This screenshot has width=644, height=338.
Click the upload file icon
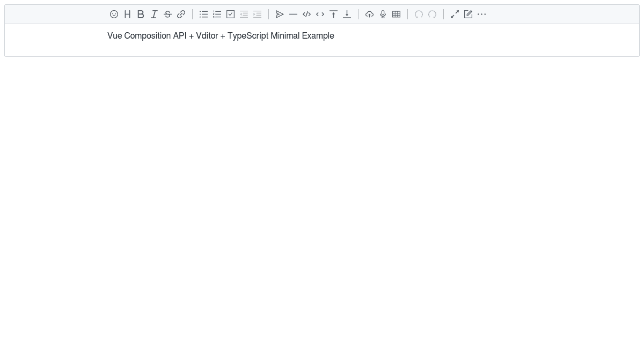click(x=369, y=14)
